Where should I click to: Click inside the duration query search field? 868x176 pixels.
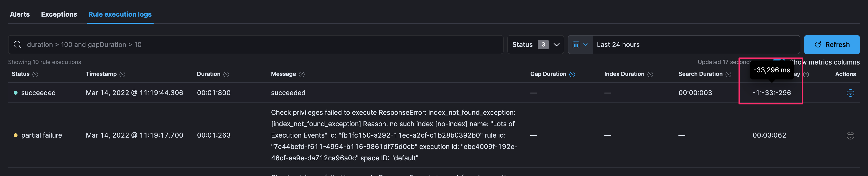point(135,44)
